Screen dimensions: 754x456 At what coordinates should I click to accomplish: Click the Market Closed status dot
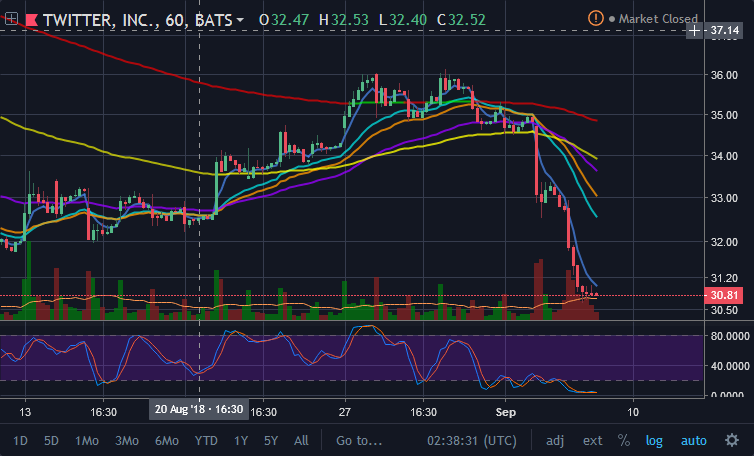[x=612, y=19]
